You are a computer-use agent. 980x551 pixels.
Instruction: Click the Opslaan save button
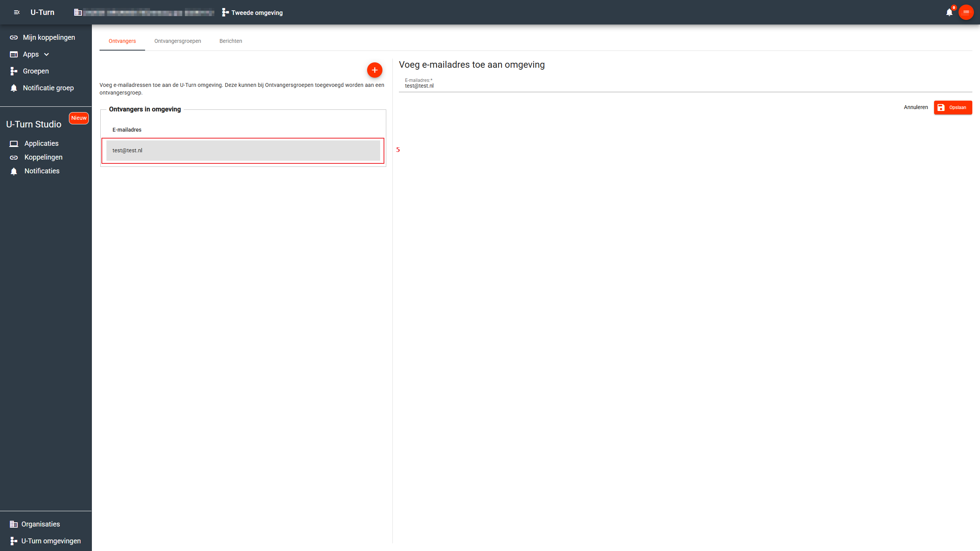click(952, 108)
